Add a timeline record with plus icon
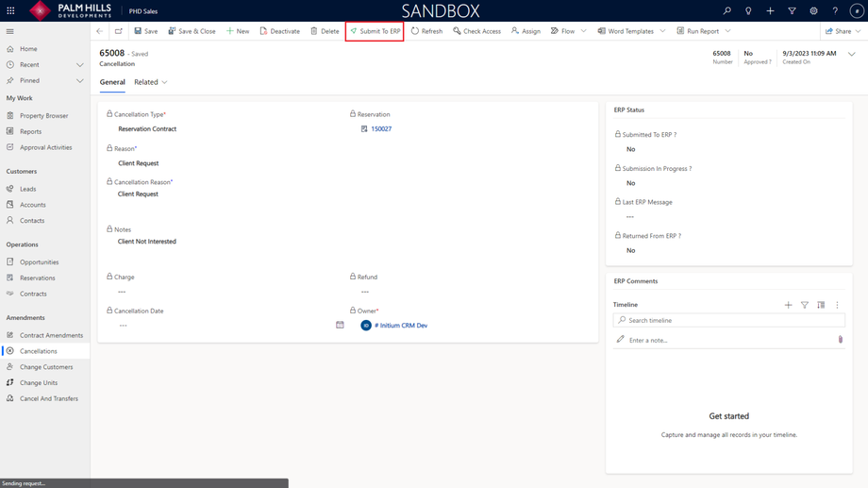This screenshot has height=488, width=868. pyautogui.click(x=789, y=305)
